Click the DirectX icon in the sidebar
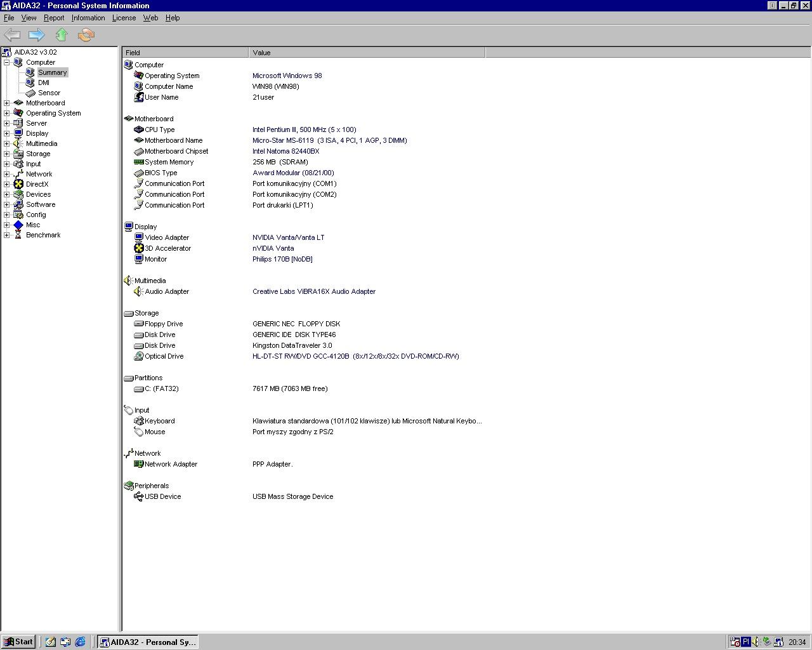The width and height of the screenshot is (812, 650). pos(18,184)
